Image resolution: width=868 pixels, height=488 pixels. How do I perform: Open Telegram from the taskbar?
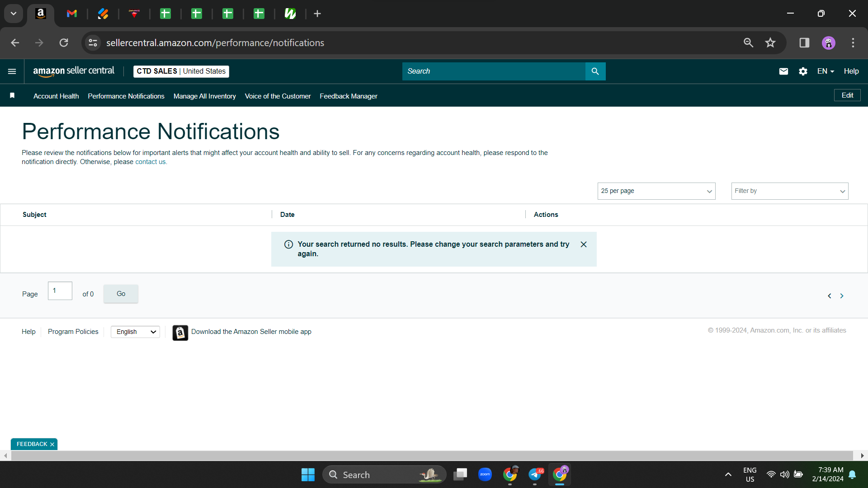pyautogui.click(x=535, y=474)
